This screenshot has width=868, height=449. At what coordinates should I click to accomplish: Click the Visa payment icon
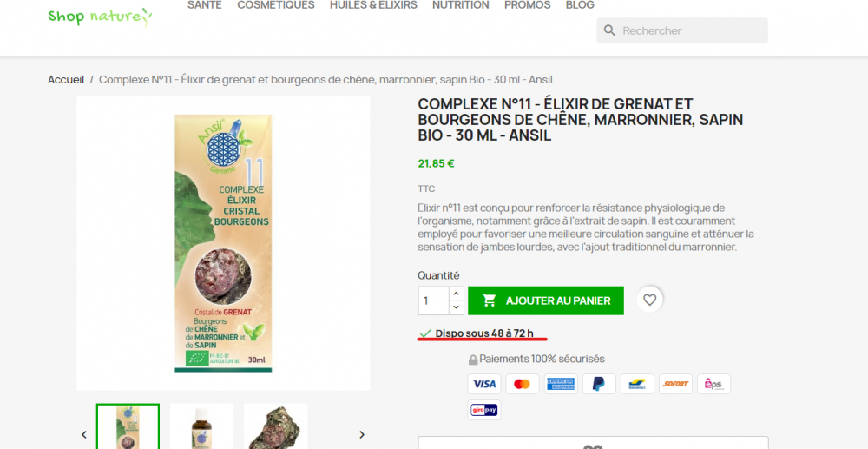coord(484,384)
